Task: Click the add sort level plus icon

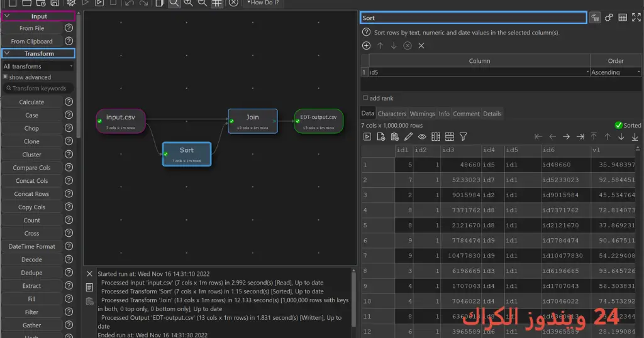Action: (x=367, y=45)
